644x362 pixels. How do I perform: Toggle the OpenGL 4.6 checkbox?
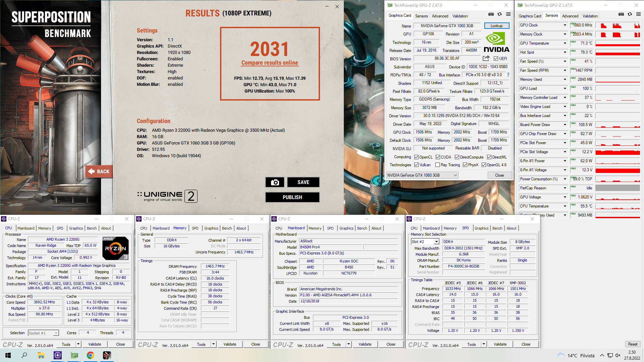coord(484,165)
